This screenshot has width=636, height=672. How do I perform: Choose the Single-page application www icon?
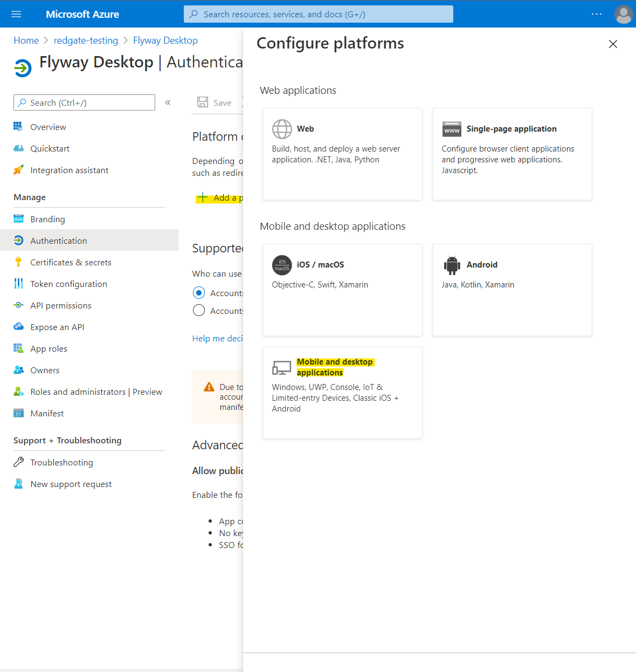(x=452, y=129)
